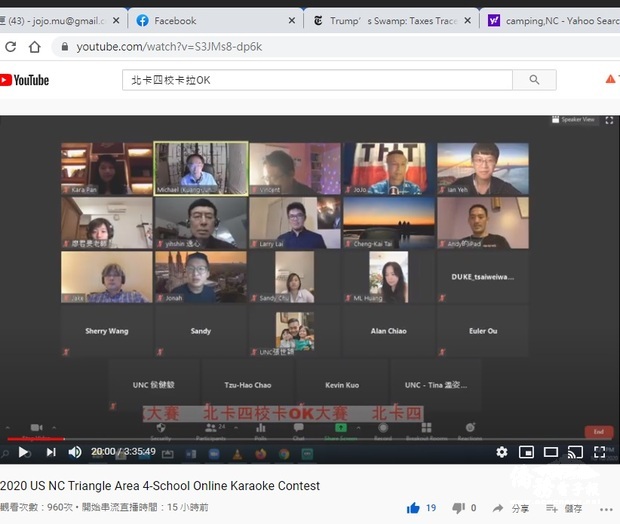Click the Alan Chiao participant tile
620x524 pixels.
point(389,331)
